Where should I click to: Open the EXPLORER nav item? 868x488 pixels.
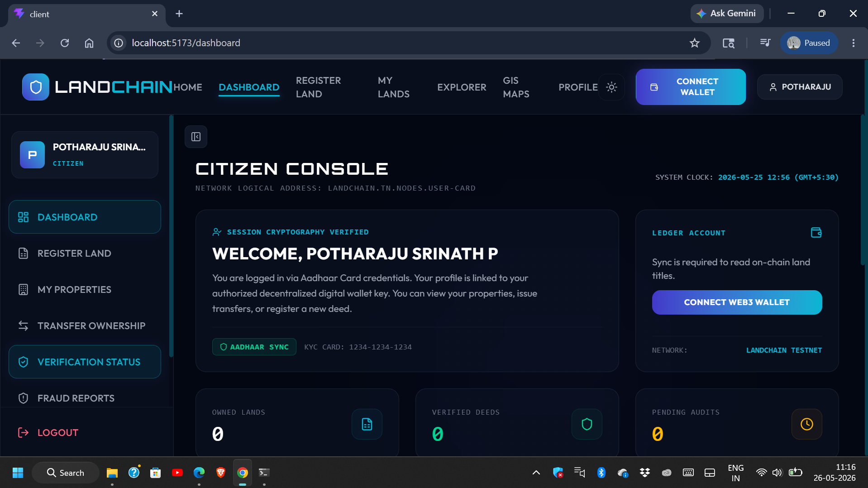click(462, 87)
